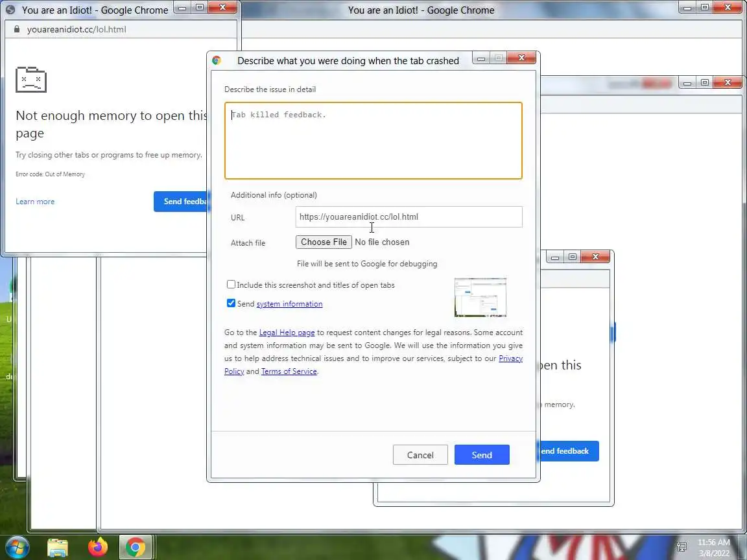The image size is (747, 560).
Task: Click into the URL input field
Action: [x=409, y=216]
